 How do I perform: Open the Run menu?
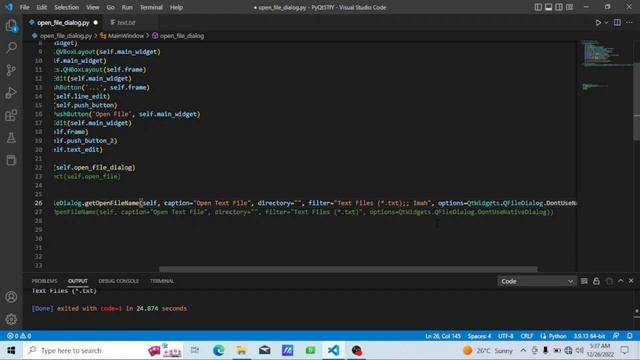coord(127,7)
